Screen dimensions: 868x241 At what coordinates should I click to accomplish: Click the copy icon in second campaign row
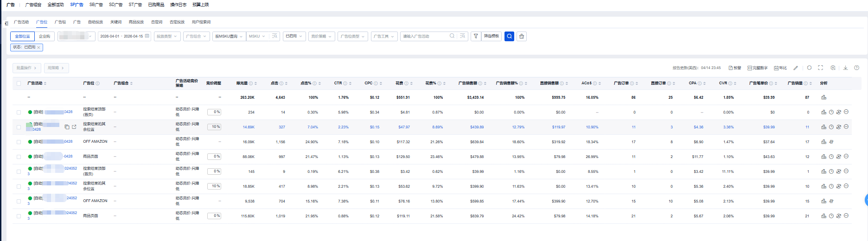67,127
